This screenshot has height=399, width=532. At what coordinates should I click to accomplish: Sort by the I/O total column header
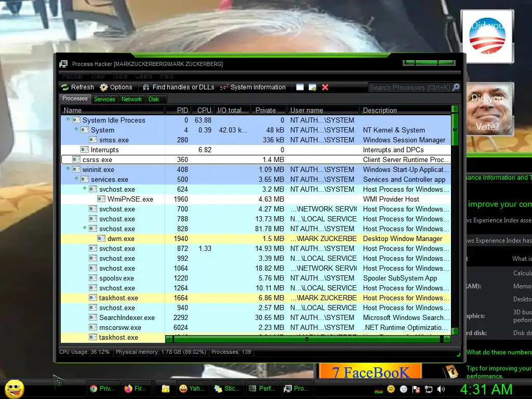232,110
